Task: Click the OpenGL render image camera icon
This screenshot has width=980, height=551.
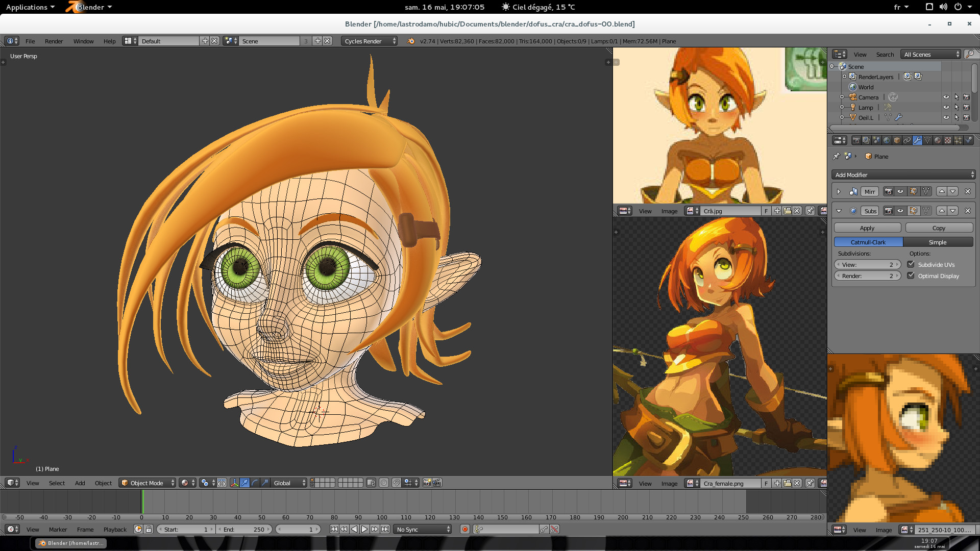Action: pyautogui.click(x=427, y=483)
